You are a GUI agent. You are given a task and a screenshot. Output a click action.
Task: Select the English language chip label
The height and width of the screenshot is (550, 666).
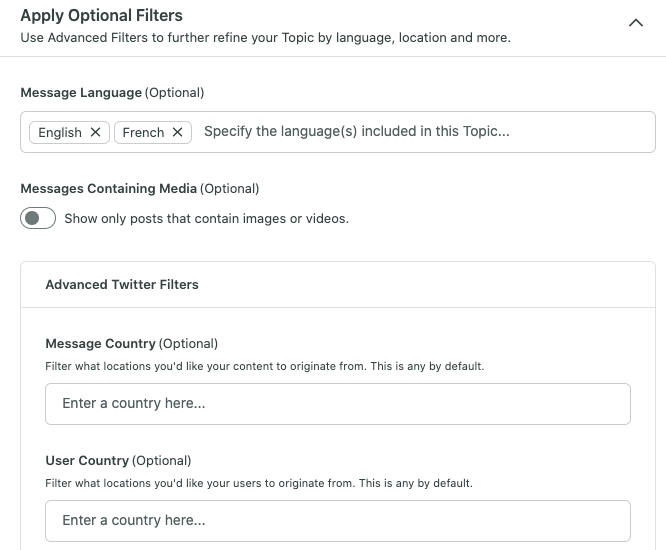tap(60, 133)
